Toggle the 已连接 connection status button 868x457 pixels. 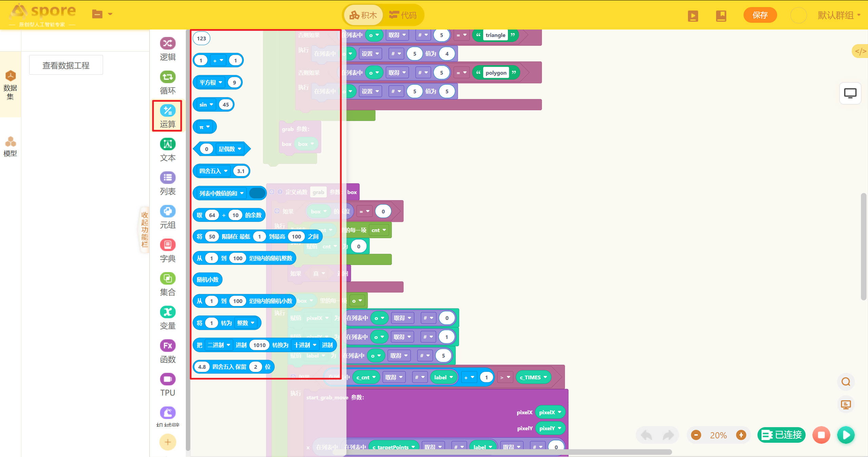point(782,435)
